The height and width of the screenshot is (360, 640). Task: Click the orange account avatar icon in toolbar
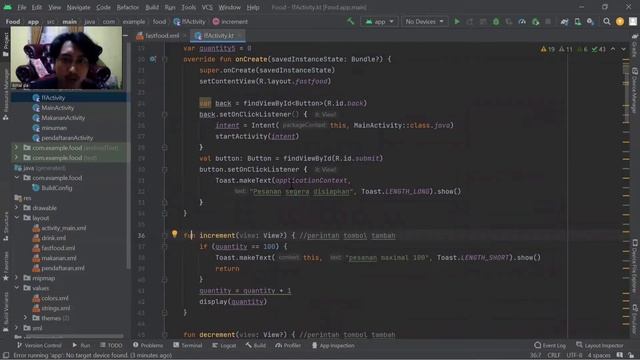620,22
